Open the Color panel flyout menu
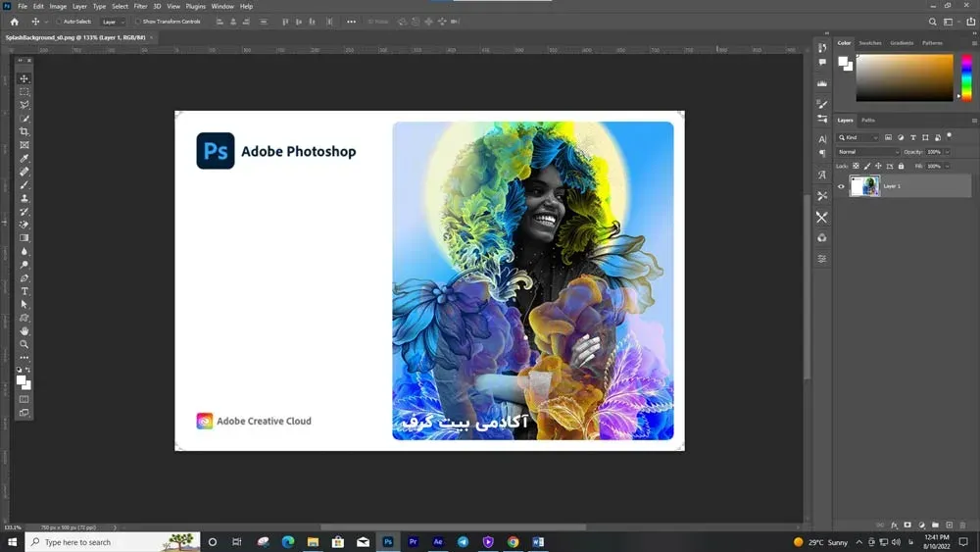The width and height of the screenshot is (980, 552). pyautogui.click(x=974, y=43)
